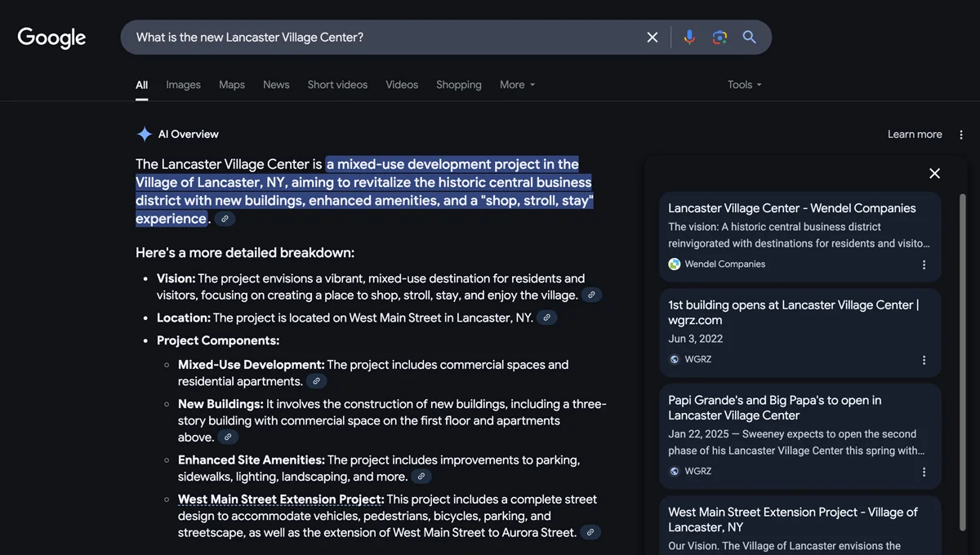Switch to the Images tab
The width and height of the screenshot is (980, 555).
[183, 85]
